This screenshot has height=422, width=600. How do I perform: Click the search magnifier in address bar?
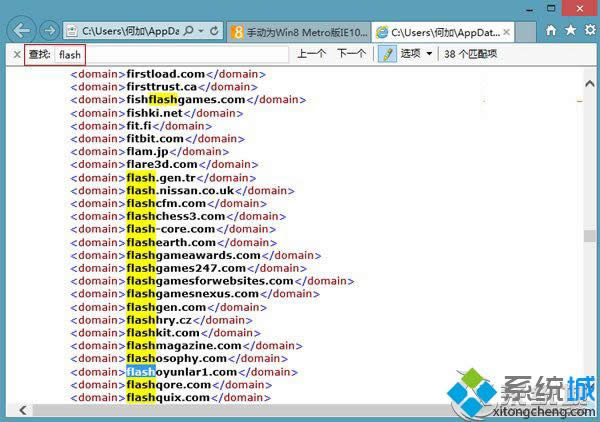(189, 31)
